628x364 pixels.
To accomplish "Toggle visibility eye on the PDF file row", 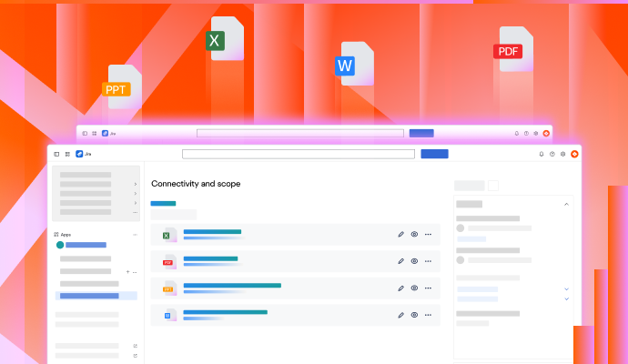I will [414, 261].
